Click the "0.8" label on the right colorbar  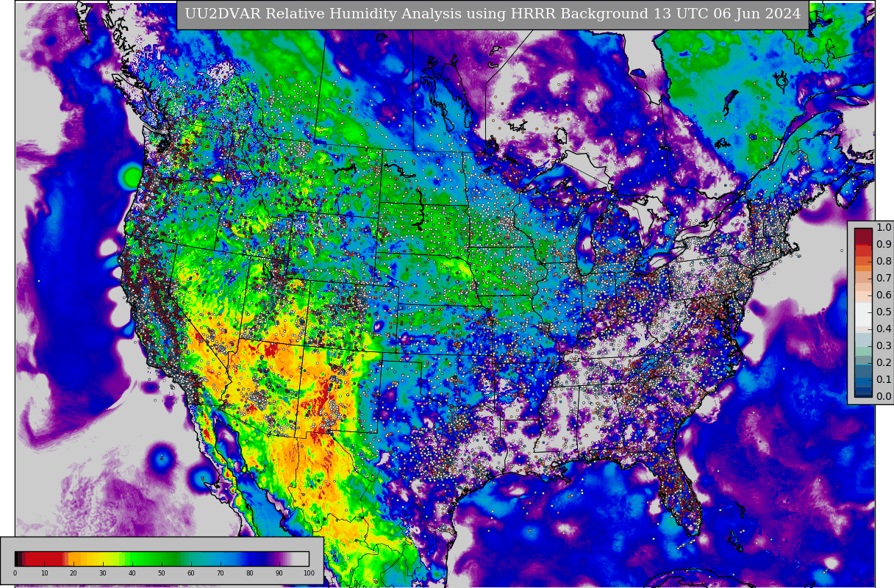click(x=884, y=261)
